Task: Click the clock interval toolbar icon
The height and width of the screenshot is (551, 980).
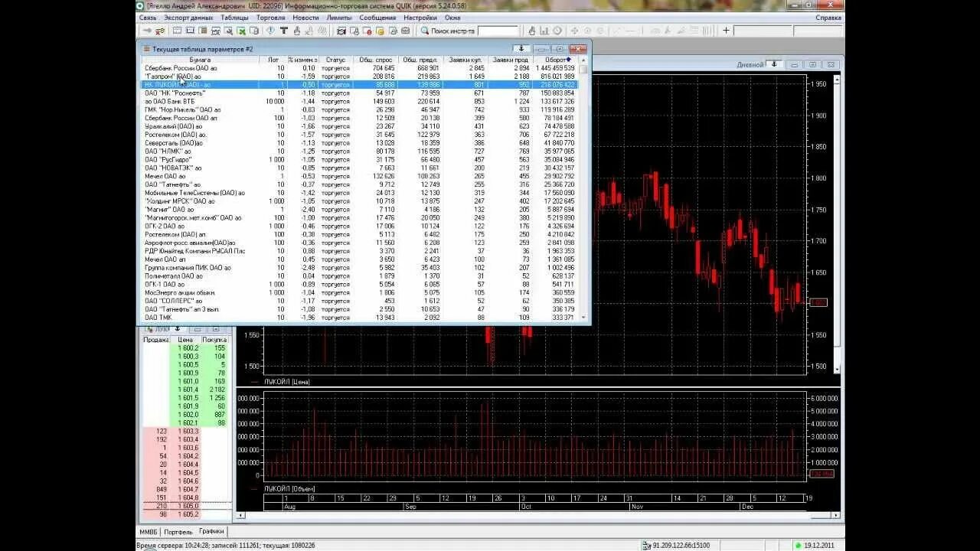Action: coord(557,31)
